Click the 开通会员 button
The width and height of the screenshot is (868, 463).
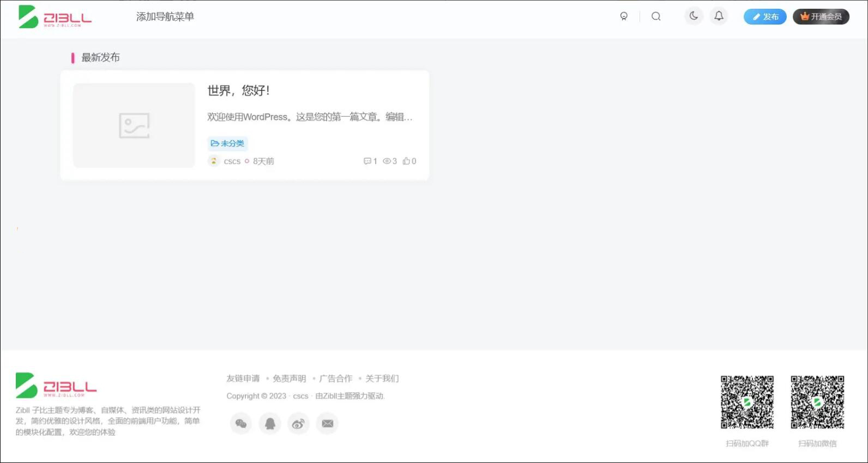[x=821, y=17]
